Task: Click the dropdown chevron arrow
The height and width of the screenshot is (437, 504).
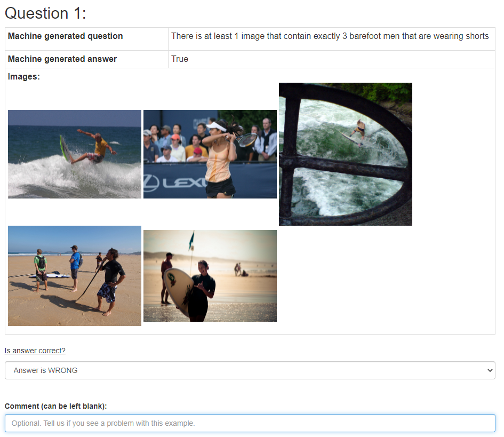Action: (x=490, y=370)
